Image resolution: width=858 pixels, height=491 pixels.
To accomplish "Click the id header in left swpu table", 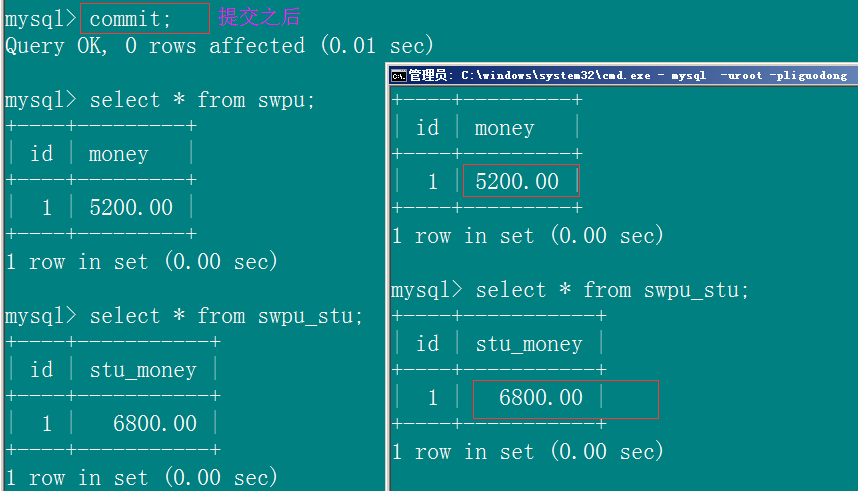I will pos(42,154).
